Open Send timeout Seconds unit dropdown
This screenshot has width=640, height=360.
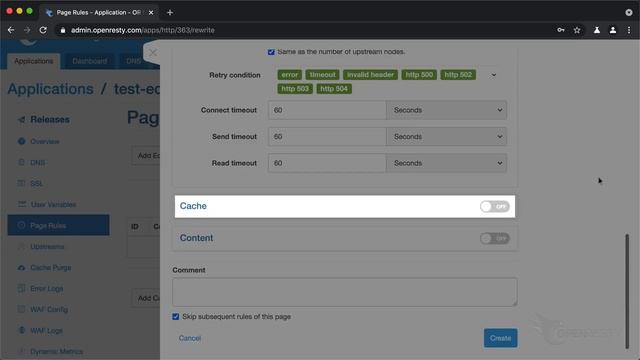click(447, 137)
